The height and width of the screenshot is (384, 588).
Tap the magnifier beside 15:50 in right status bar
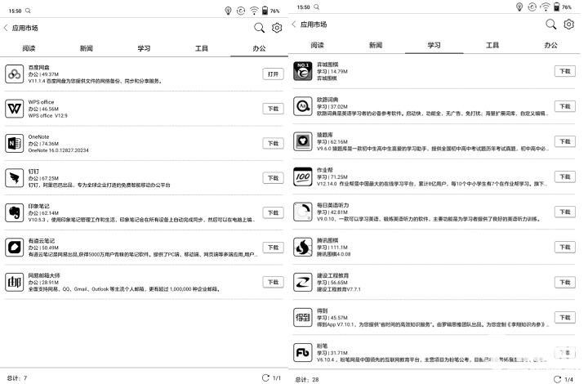(317, 7)
